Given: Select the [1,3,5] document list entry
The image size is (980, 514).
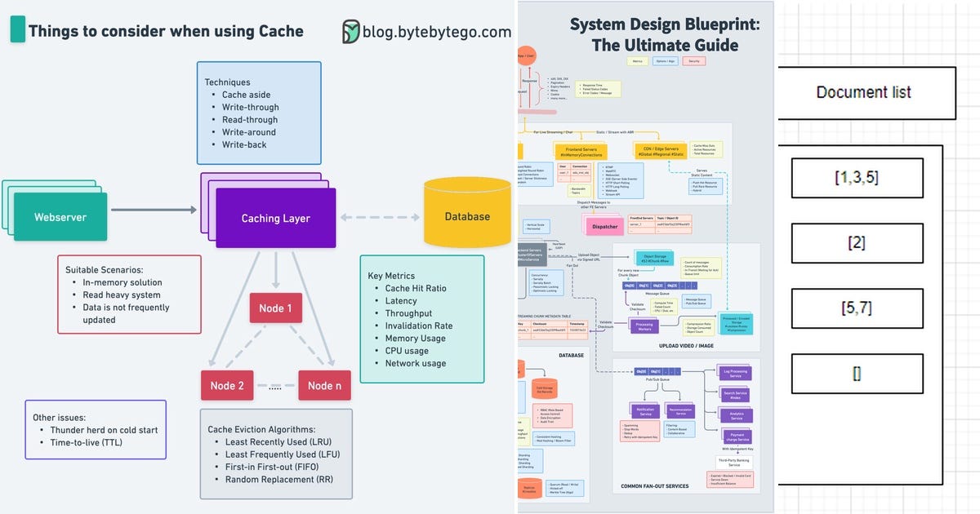Looking at the screenshot, I should click(857, 178).
